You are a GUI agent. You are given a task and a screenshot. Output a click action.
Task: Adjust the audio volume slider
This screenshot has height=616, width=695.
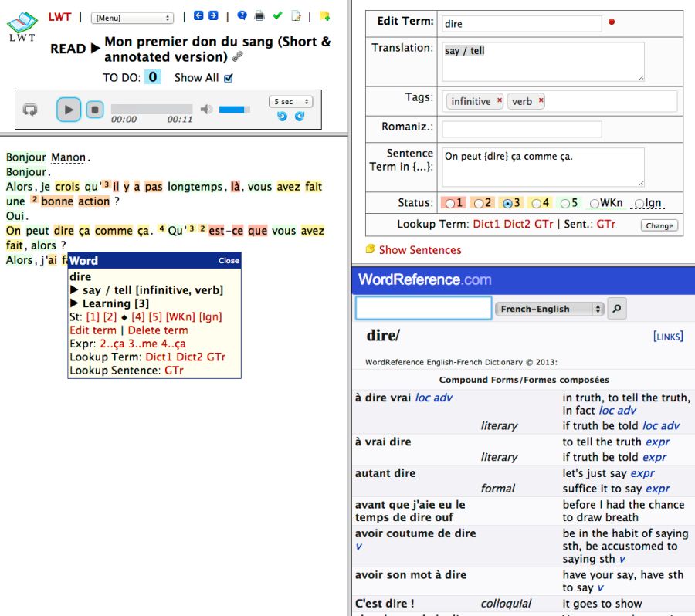(234, 110)
